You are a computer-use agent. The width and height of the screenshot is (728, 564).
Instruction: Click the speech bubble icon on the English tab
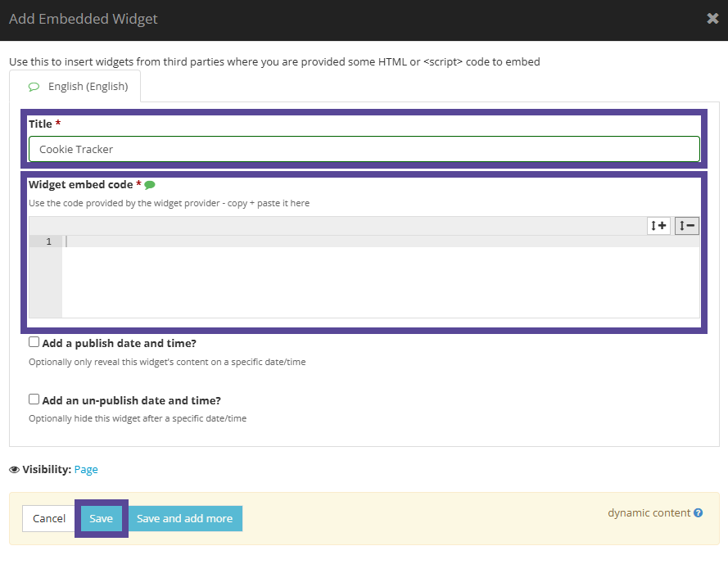coord(34,85)
